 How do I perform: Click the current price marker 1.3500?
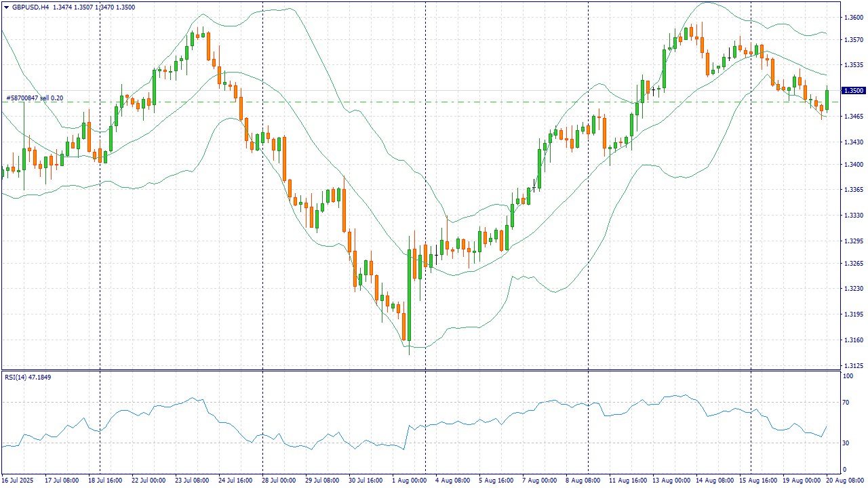coord(852,91)
